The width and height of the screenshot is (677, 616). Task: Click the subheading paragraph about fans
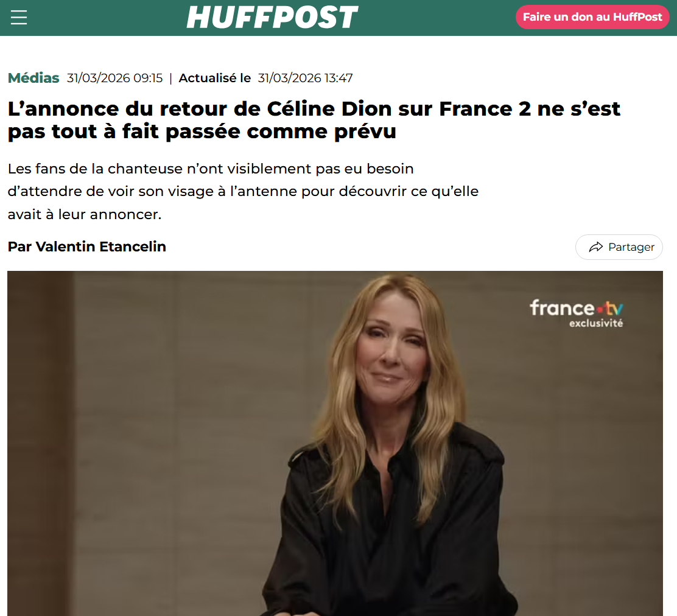click(243, 191)
